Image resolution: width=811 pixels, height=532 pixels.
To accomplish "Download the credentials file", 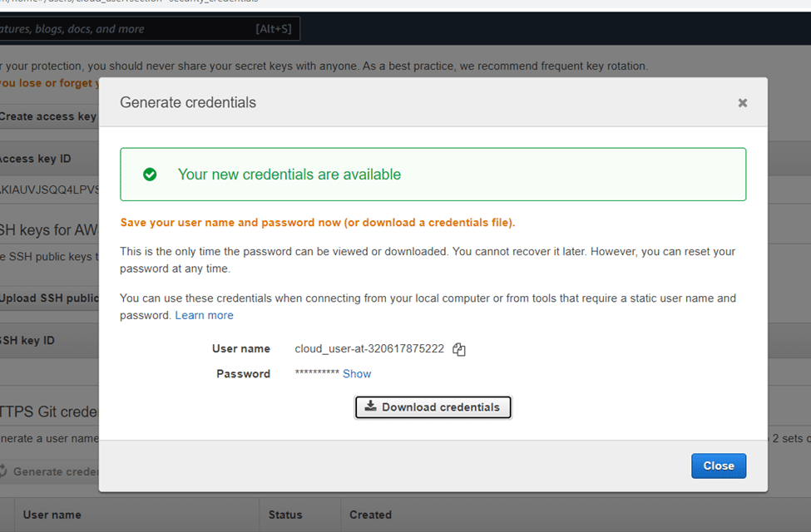I will [433, 407].
